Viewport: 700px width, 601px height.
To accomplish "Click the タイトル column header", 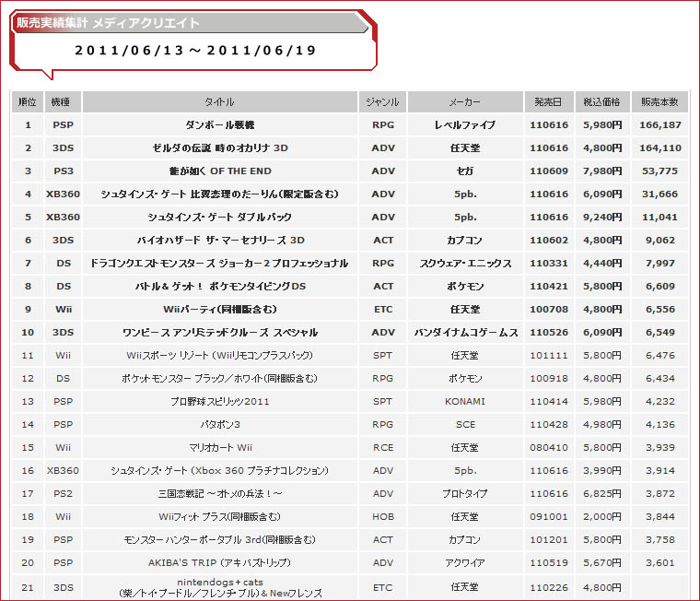I will pos(219,102).
